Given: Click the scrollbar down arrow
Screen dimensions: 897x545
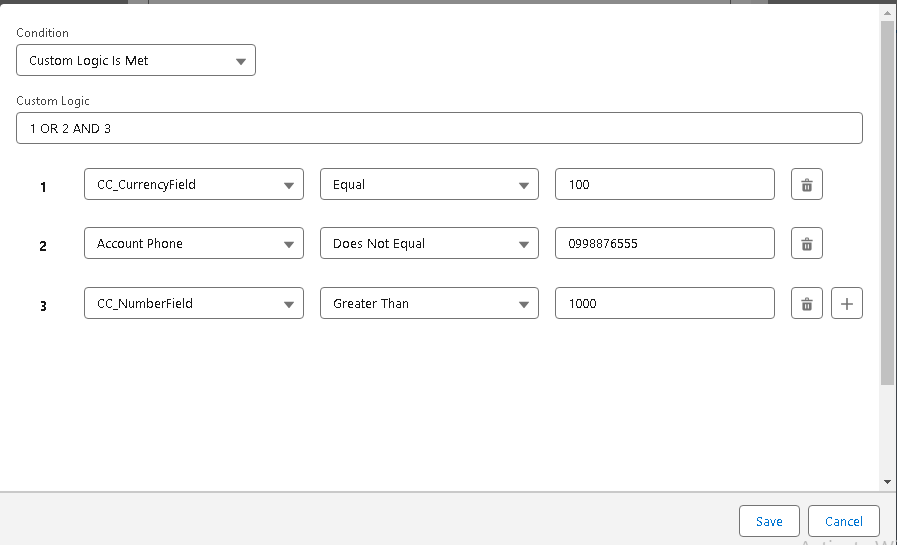Looking at the screenshot, I should (887, 482).
